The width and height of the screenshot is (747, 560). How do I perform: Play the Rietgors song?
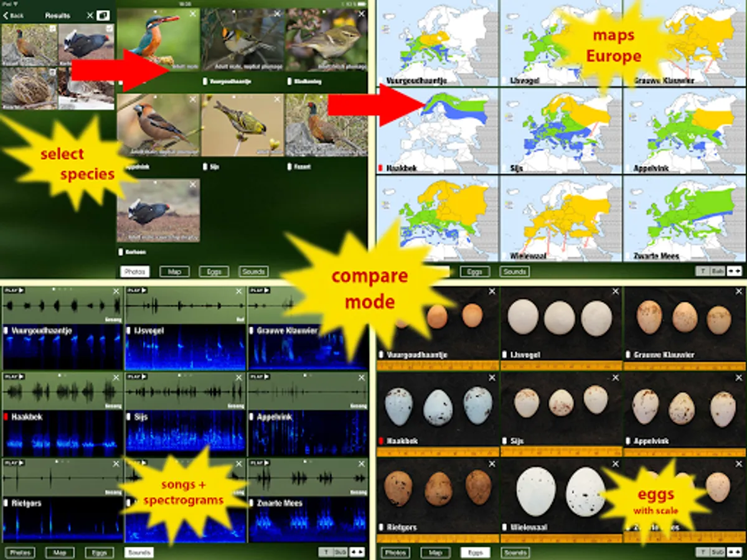point(13,462)
